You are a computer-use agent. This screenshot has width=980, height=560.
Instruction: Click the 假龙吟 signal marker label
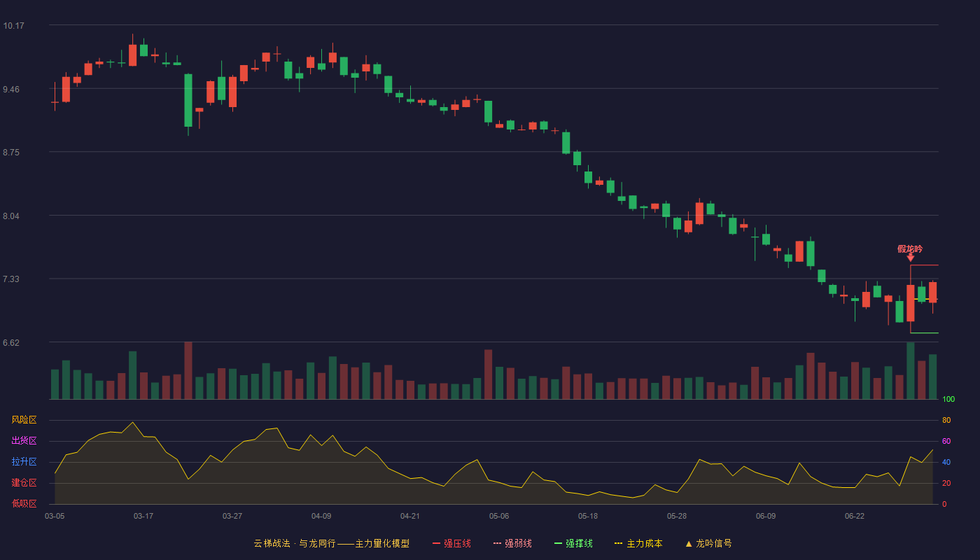(x=910, y=249)
